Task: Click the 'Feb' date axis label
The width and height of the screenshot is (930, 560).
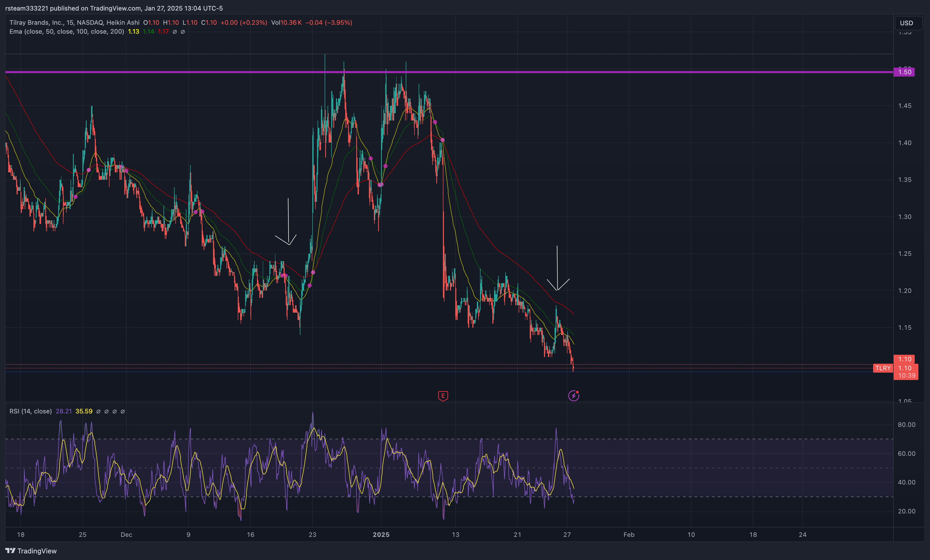Action: (629, 535)
